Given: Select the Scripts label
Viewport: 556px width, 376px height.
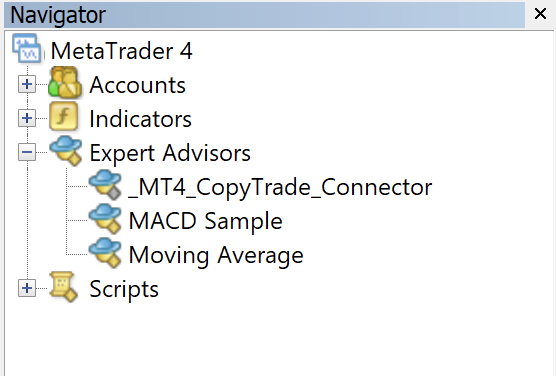Looking at the screenshot, I should (x=124, y=289).
